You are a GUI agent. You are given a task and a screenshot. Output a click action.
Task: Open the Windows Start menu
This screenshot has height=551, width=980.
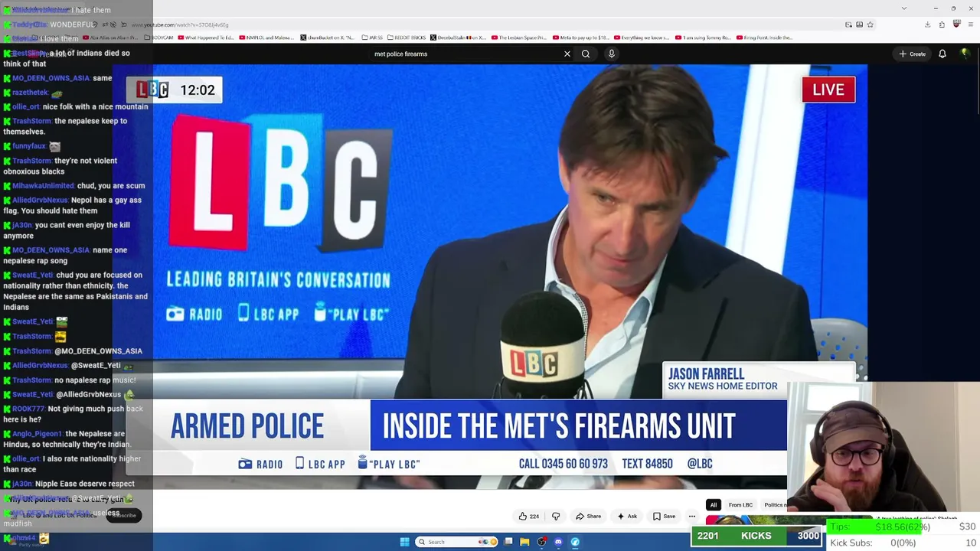point(404,542)
